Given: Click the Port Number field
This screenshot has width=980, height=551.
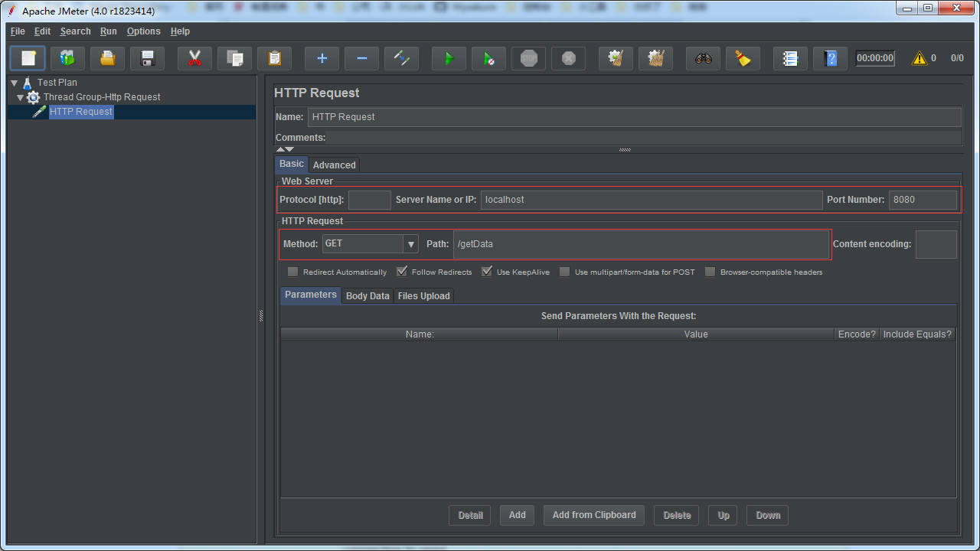Looking at the screenshot, I should [x=923, y=200].
